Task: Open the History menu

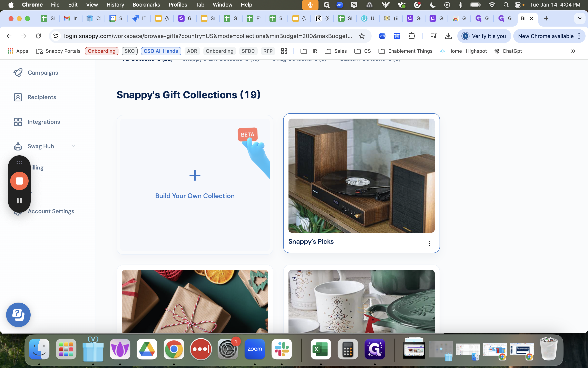Action: 115,5
